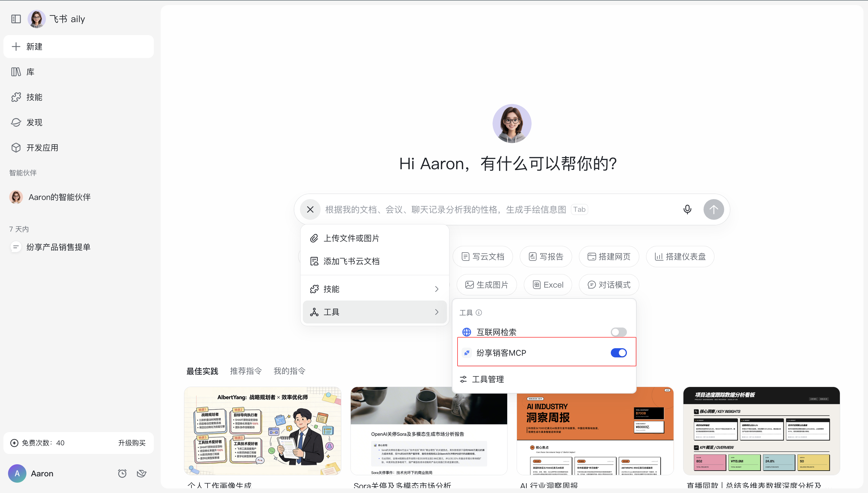Open 开发应用 in sidebar

point(42,148)
